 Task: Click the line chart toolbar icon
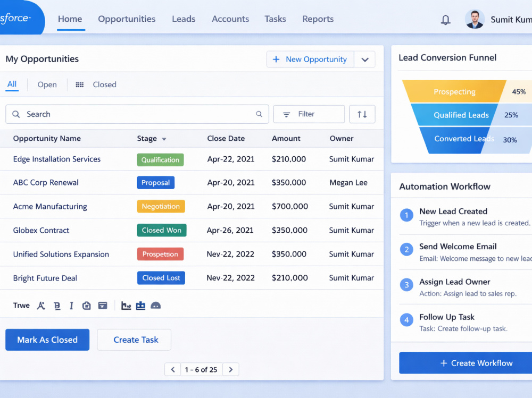click(126, 306)
